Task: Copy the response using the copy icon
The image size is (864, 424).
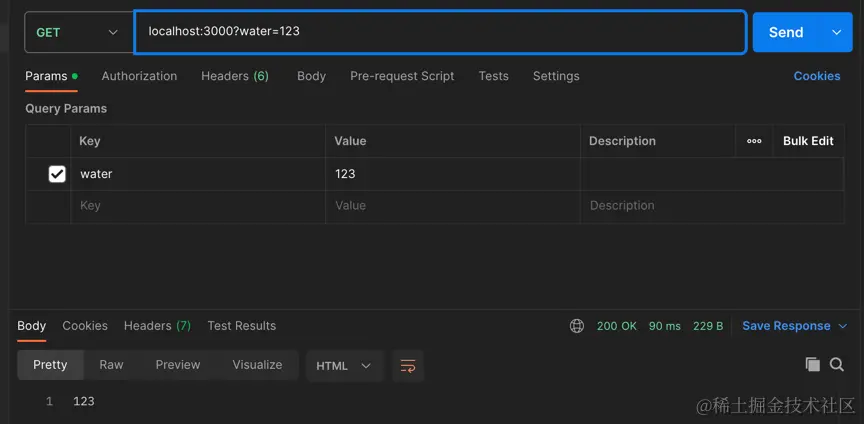Action: pyautogui.click(x=813, y=364)
